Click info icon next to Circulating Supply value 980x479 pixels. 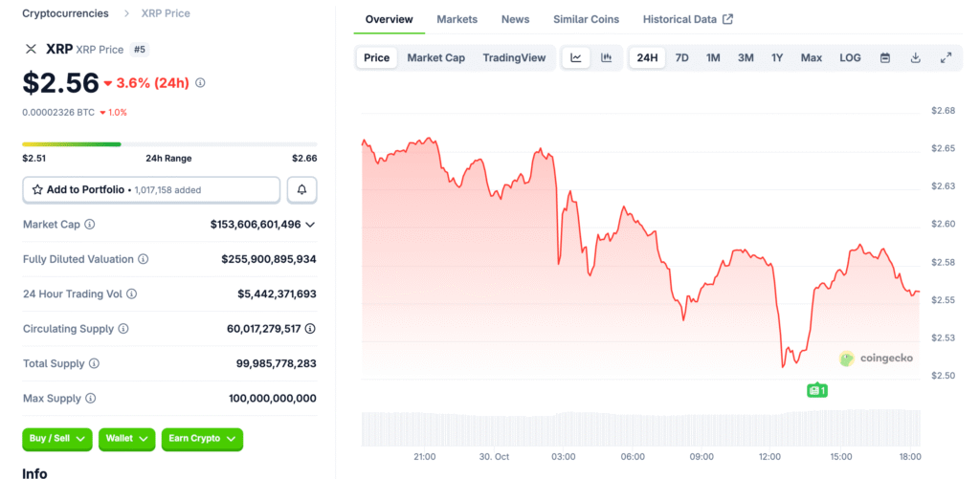coord(310,329)
